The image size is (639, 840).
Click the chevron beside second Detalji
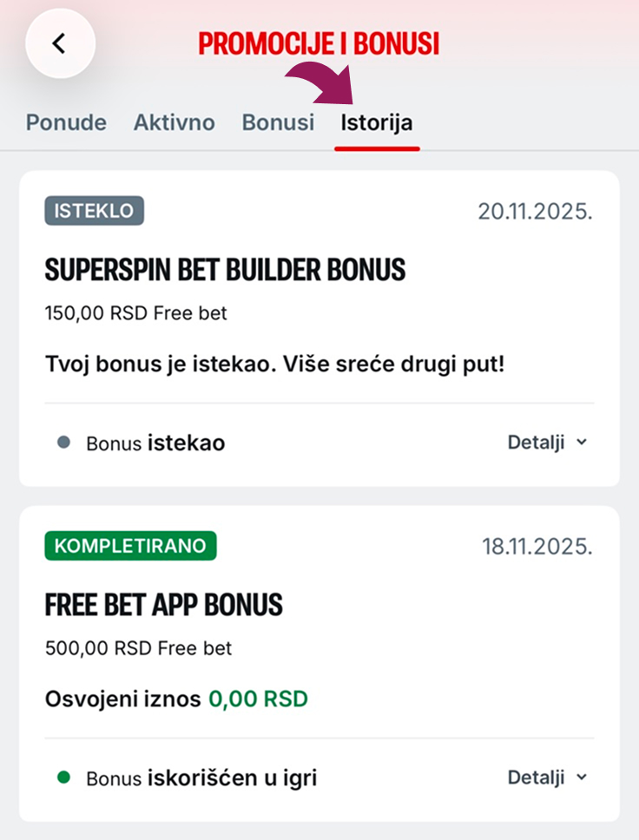click(582, 778)
